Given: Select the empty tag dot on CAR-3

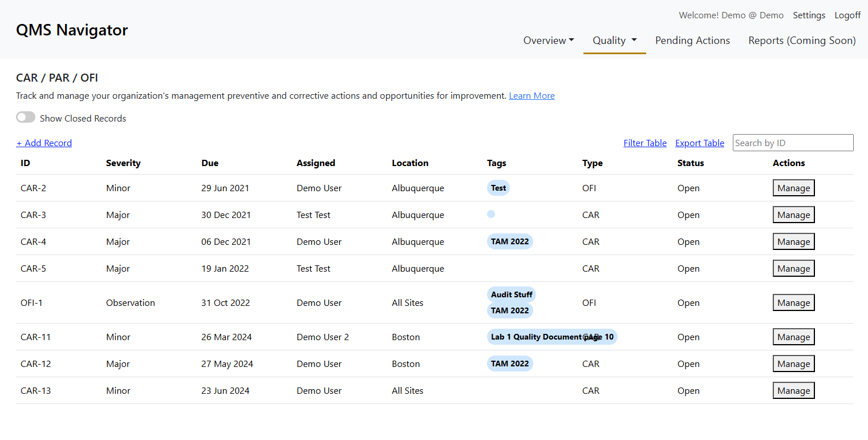Looking at the screenshot, I should 491,214.
